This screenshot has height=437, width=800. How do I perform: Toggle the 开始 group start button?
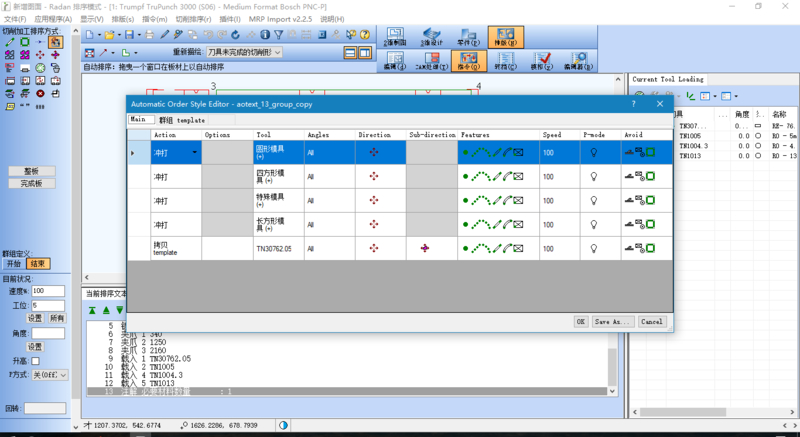[13, 264]
